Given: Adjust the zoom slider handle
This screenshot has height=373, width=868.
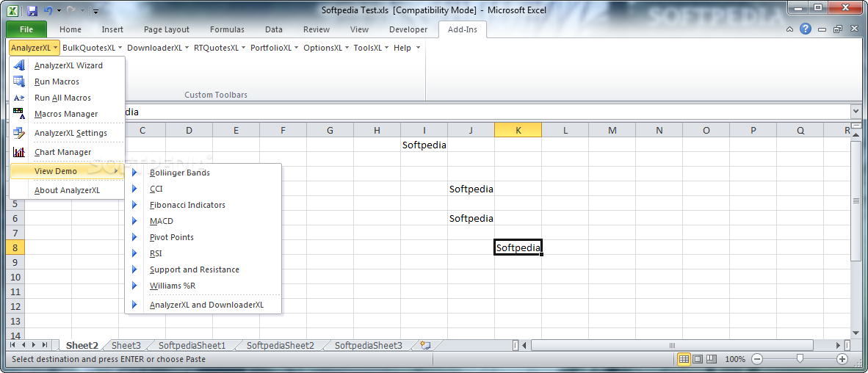Looking at the screenshot, I should (800, 359).
